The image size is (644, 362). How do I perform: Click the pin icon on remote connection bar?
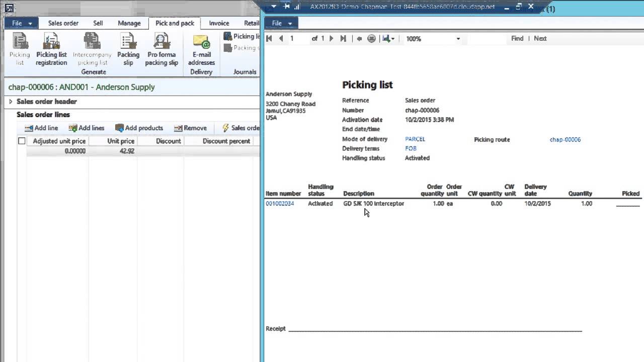point(286,7)
